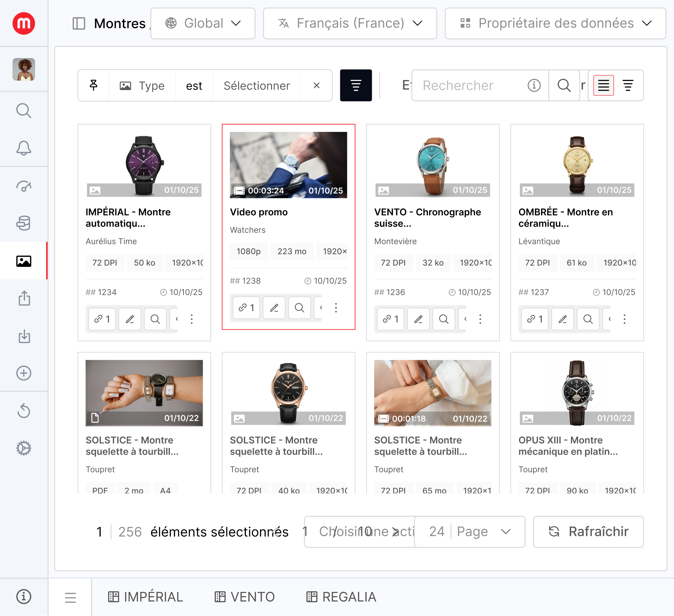
Task: Open the settings gear in the sidebar
Action: coord(24,448)
